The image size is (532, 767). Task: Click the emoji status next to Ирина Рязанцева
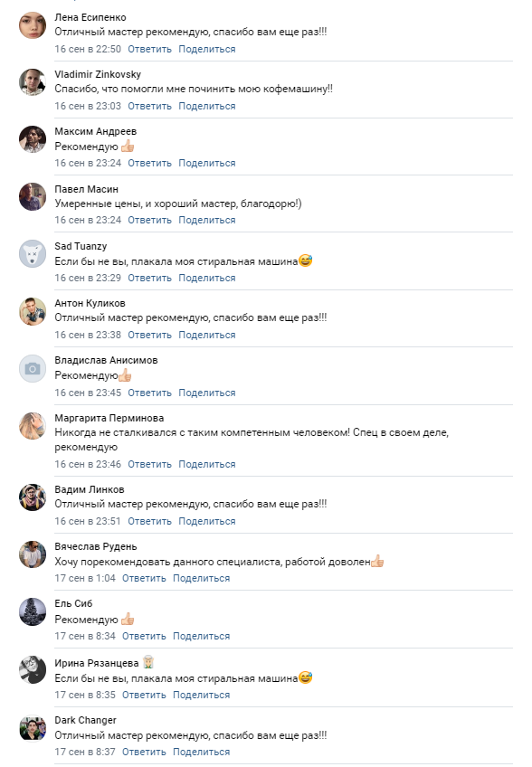point(148,663)
